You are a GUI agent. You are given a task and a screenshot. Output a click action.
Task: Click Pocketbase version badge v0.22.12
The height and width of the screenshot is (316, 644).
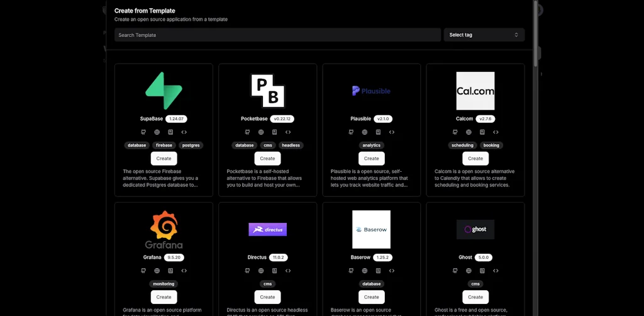point(282,119)
